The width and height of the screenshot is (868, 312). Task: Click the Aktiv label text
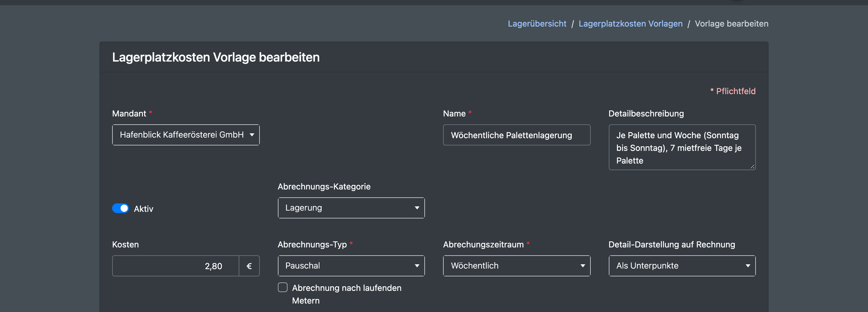143,209
